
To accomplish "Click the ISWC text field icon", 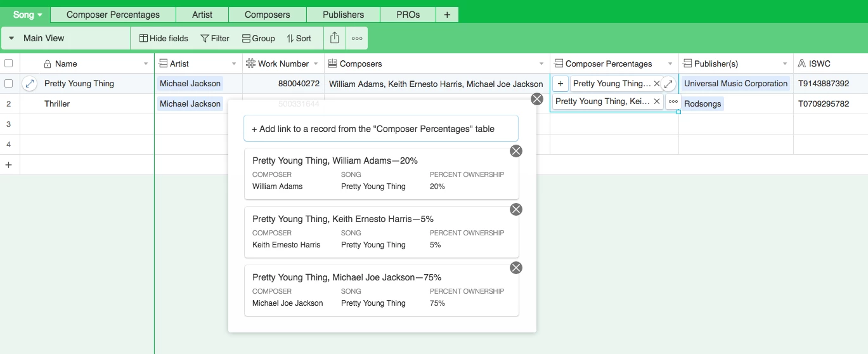I will pos(802,63).
